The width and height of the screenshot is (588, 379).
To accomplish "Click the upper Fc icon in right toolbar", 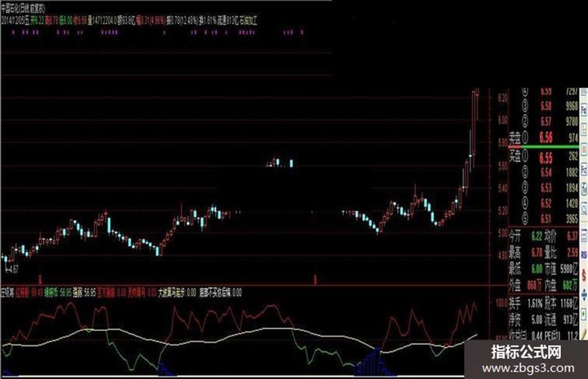I will 584,110.
